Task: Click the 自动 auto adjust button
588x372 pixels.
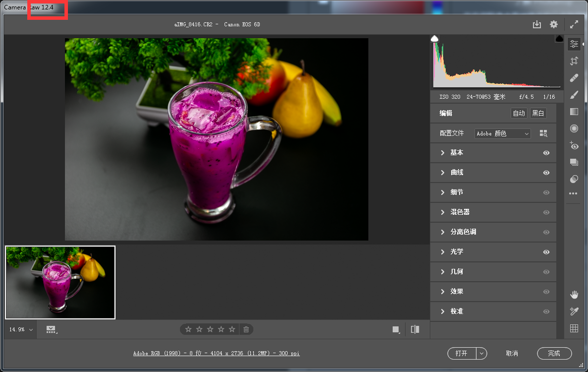Action: coord(519,113)
